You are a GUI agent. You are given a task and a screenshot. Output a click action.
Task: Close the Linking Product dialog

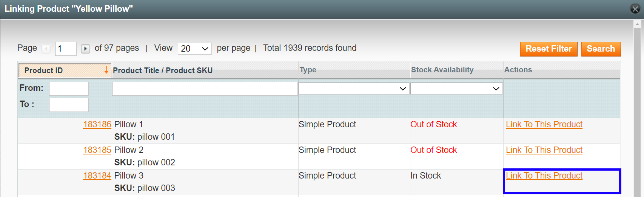pyautogui.click(x=635, y=9)
